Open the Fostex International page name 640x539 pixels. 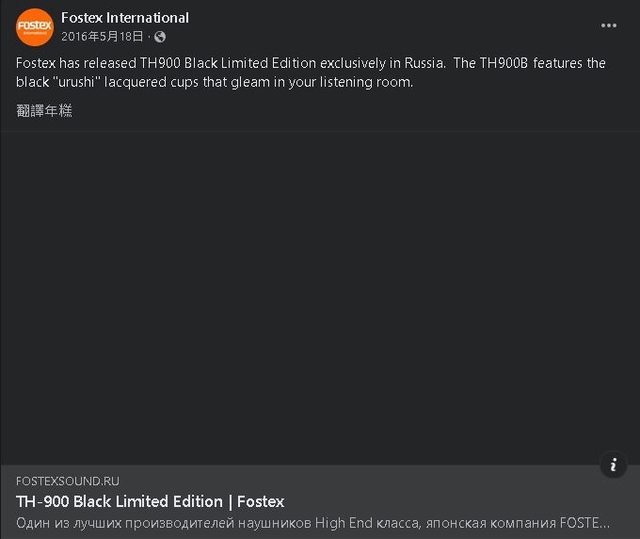pyautogui.click(x=125, y=18)
